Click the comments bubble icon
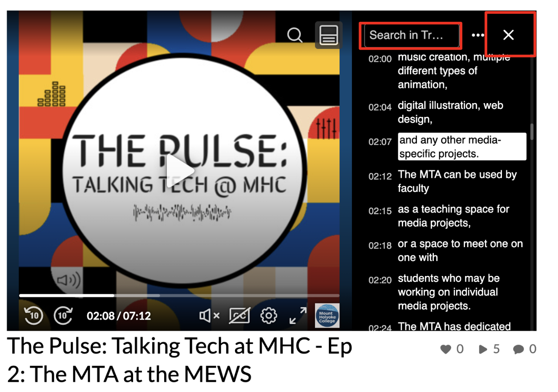 click(x=518, y=350)
